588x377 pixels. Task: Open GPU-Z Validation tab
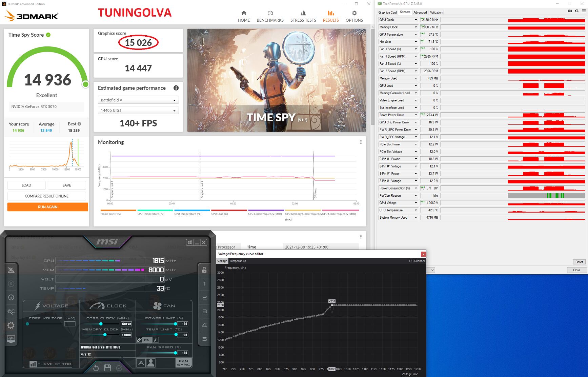(x=436, y=12)
